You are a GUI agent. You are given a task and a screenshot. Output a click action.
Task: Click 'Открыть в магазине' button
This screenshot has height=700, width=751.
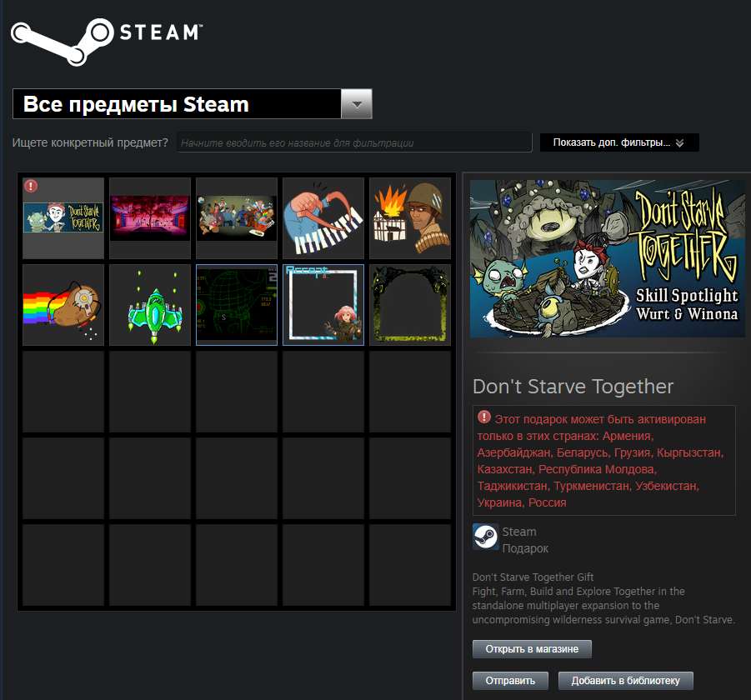[532, 648]
